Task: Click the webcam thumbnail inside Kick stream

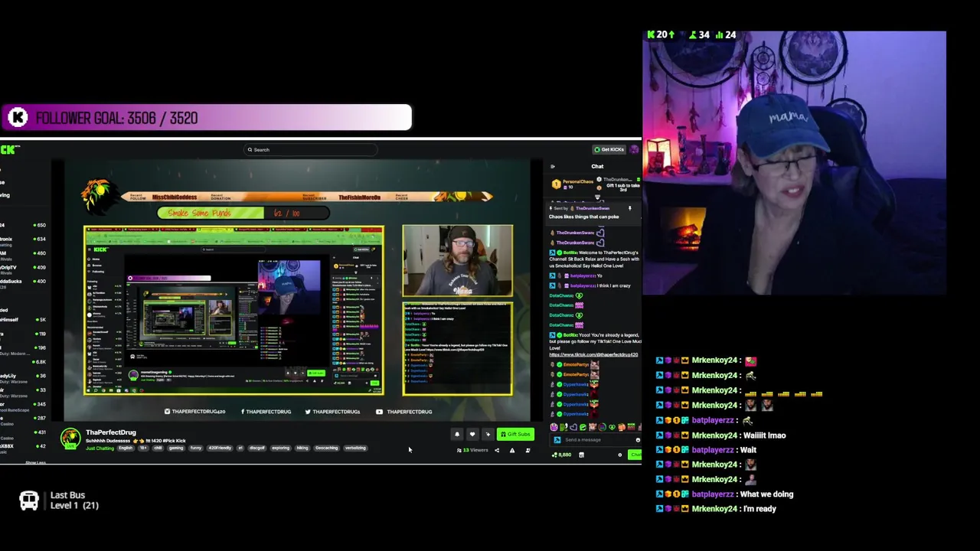Action: pyautogui.click(x=458, y=261)
